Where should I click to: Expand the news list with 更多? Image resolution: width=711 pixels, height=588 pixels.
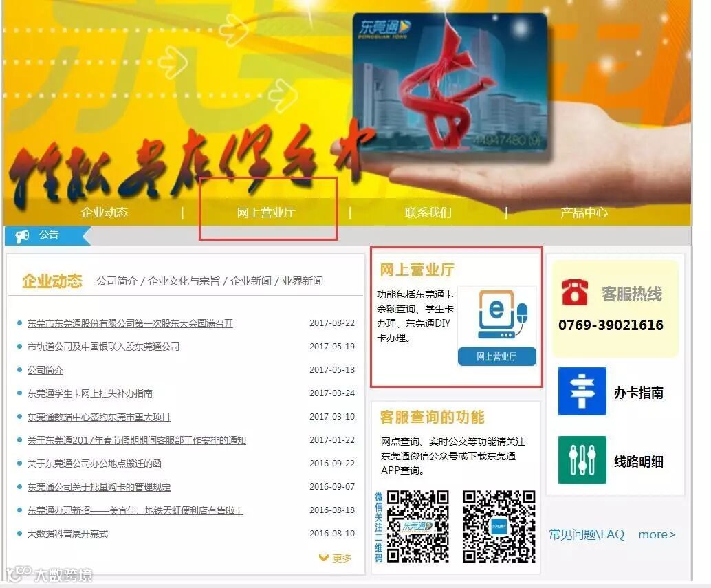click(336, 558)
